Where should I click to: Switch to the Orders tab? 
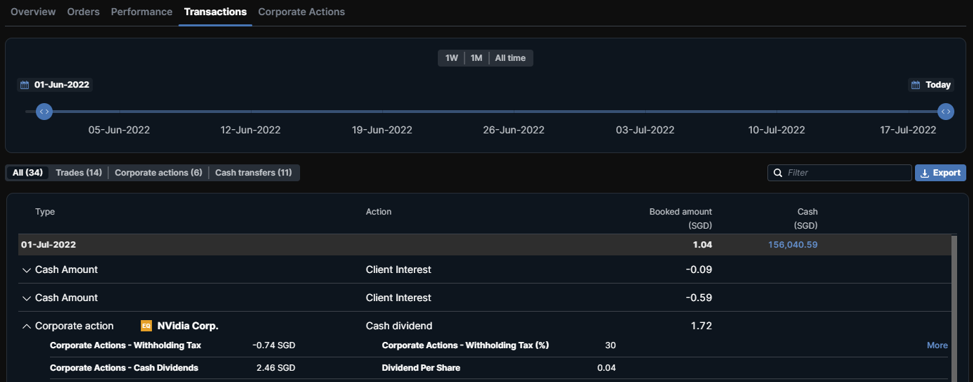(x=83, y=12)
